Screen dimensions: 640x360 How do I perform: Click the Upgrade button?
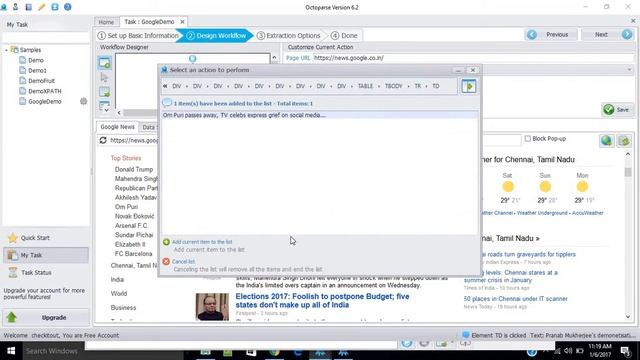click(x=46, y=317)
